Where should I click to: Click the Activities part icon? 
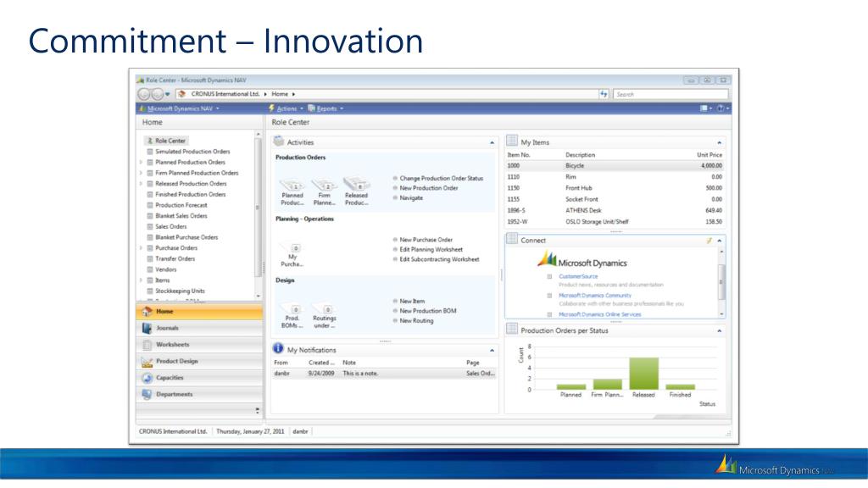[x=279, y=141]
